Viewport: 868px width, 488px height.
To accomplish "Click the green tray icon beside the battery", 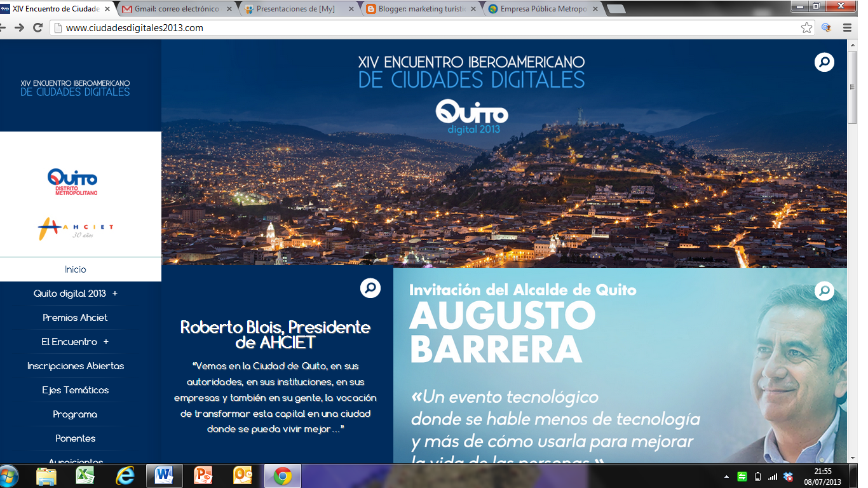I will click(x=742, y=476).
